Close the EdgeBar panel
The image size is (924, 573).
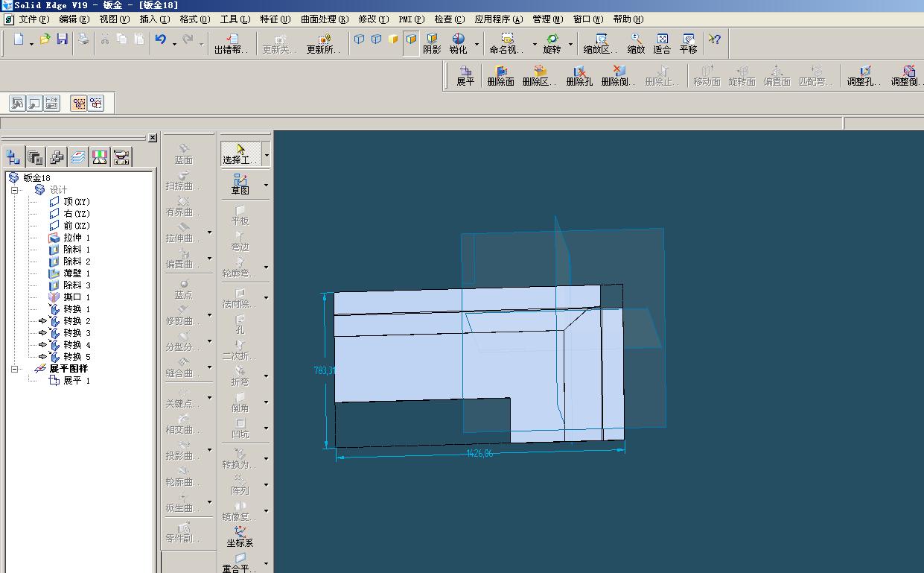coord(153,138)
